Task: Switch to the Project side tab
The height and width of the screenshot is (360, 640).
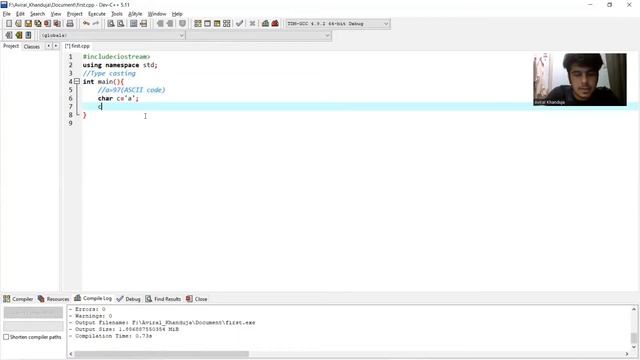Action: tap(11, 46)
